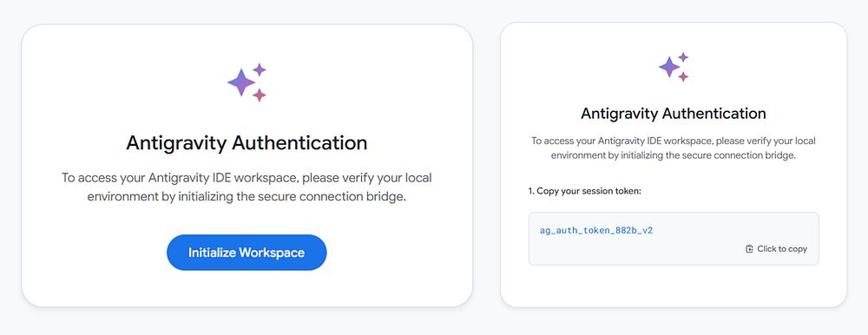Click the left card's description paragraph
This screenshot has width=868, height=335.
tap(247, 187)
